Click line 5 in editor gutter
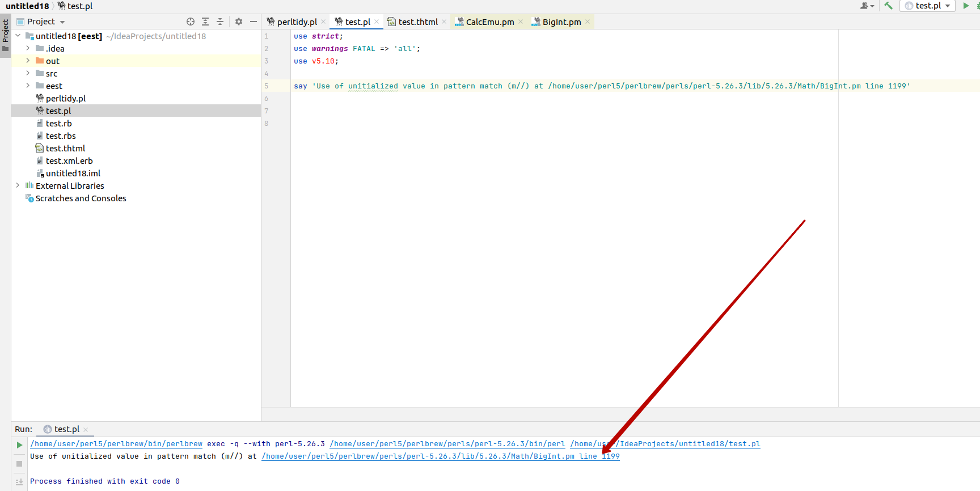Screen dimensions: 980x491 click(266, 86)
